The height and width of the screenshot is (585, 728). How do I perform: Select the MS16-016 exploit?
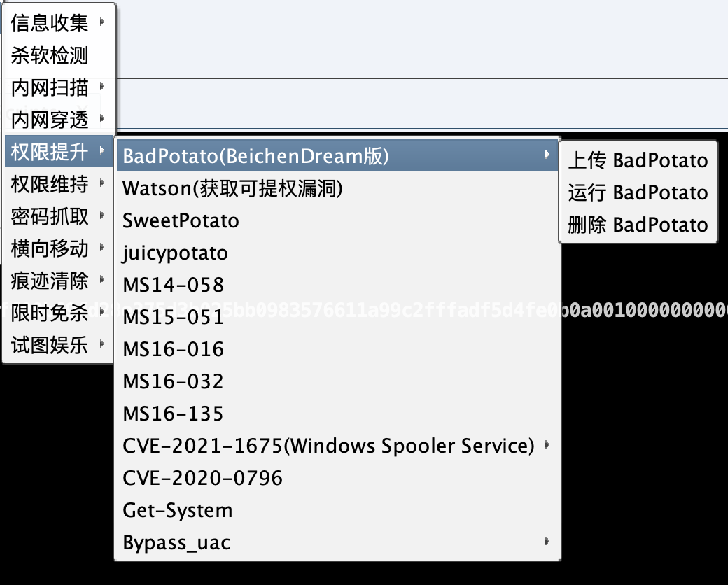[337, 349]
